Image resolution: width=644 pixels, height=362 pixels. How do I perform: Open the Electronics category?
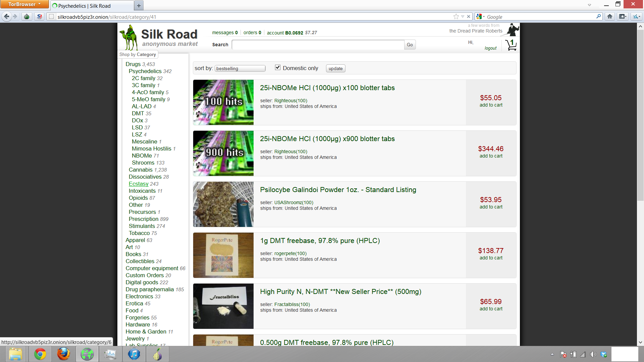coord(139,296)
